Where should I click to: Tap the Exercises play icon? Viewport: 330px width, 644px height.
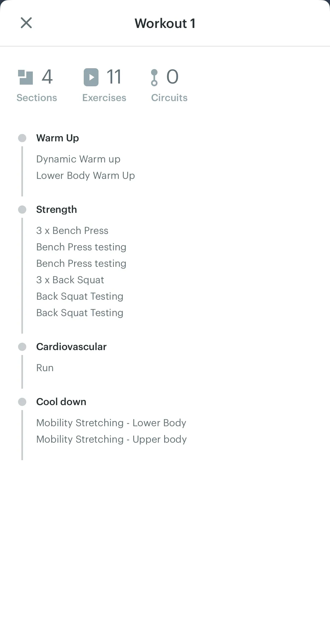point(91,77)
